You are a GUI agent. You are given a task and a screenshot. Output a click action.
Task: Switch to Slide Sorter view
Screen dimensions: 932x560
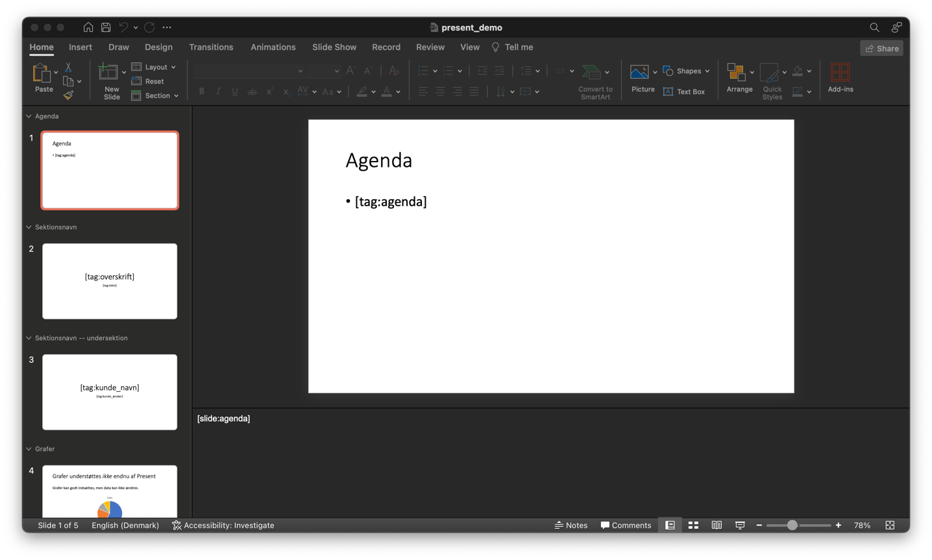click(x=693, y=525)
